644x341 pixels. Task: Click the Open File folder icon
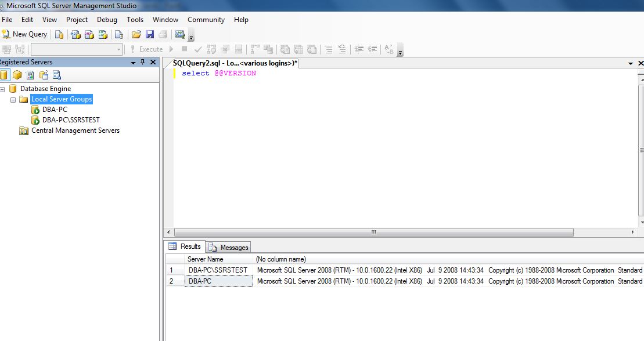tap(136, 34)
